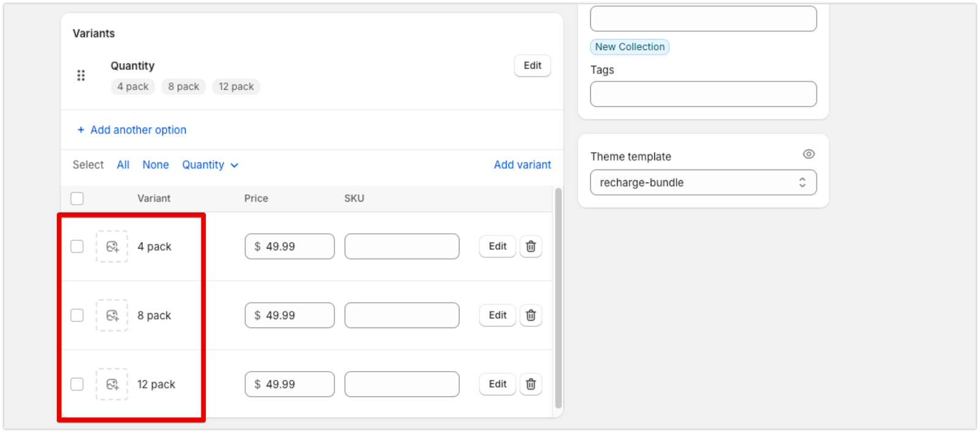Viewport: 980px width, 433px height.
Task: Add image to the 8 pack variant
Action: coord(112,315)
